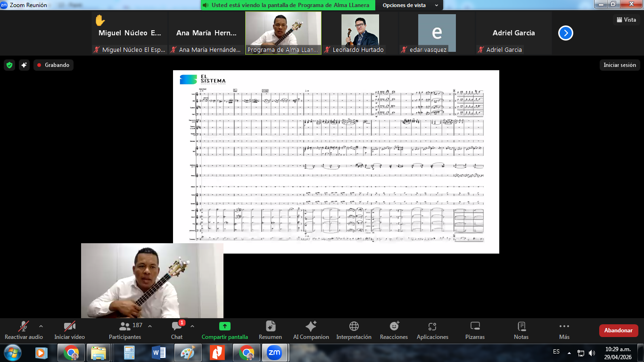This screenshot has height=362, width=644.
Task: Show next participants with blue arrow
Action: point(566,33)
